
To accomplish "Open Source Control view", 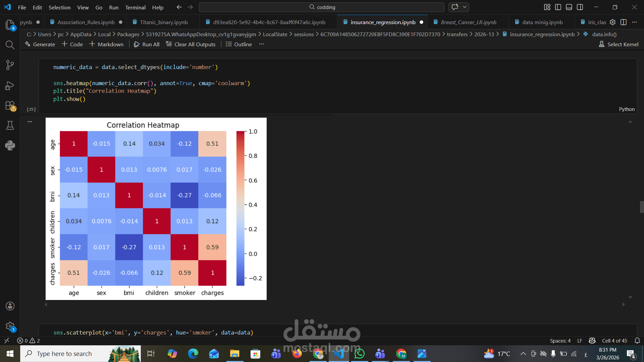I will pos(10,65).
